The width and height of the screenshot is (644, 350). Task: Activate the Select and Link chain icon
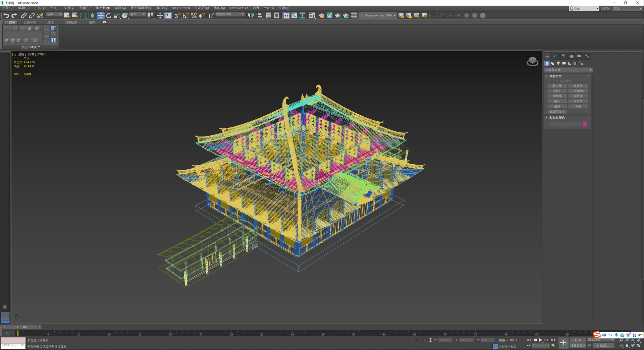pos(23,15)
